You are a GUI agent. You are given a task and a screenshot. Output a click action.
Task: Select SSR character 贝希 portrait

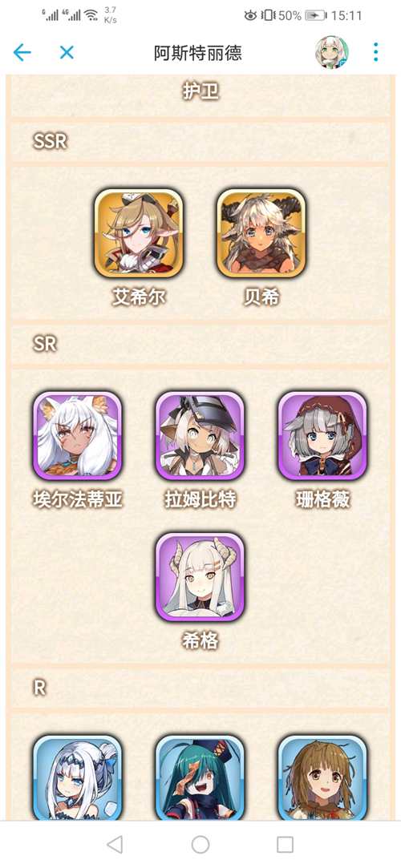pyautogui.click(x=261, y=233)
